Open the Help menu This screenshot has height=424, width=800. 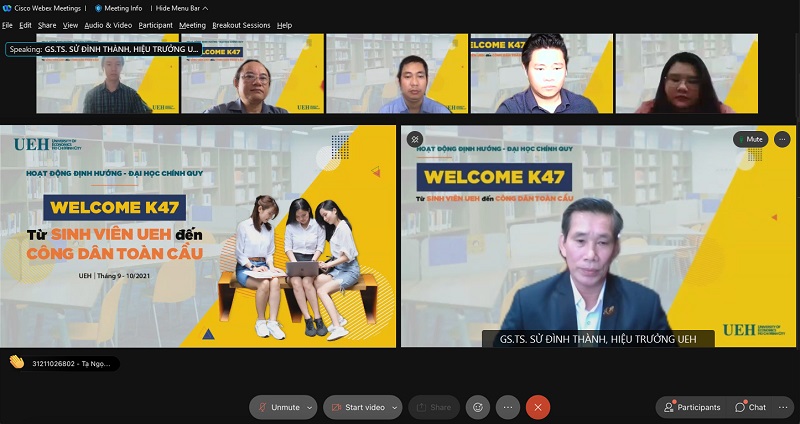pos(284,25)
